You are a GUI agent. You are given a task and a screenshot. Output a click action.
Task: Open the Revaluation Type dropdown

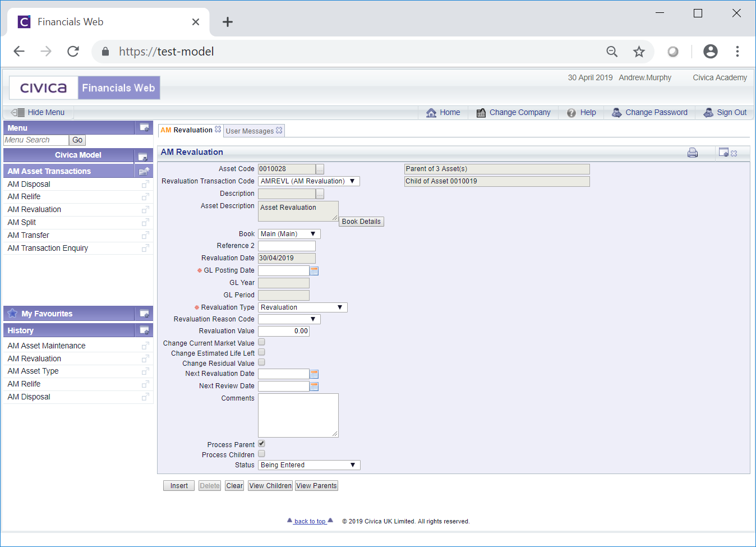(302, 307)
